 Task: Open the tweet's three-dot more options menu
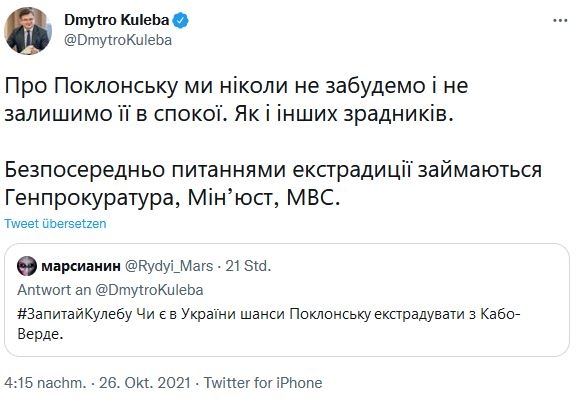(x=560, y=21)
